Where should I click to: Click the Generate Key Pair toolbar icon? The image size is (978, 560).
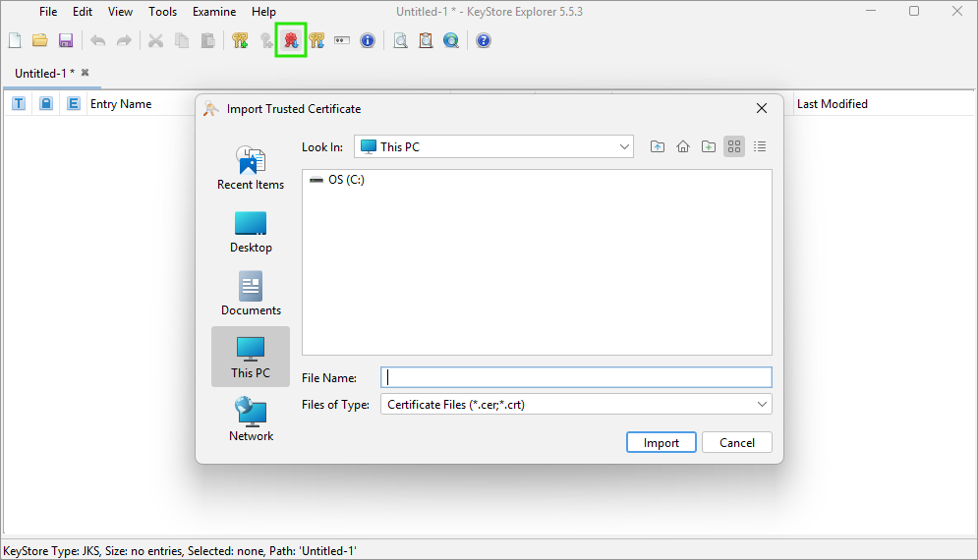pyautogui.click(x=240, y=40)
